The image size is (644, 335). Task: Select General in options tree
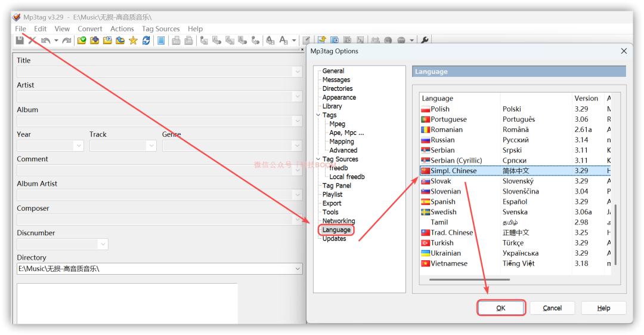pos(333,71)
